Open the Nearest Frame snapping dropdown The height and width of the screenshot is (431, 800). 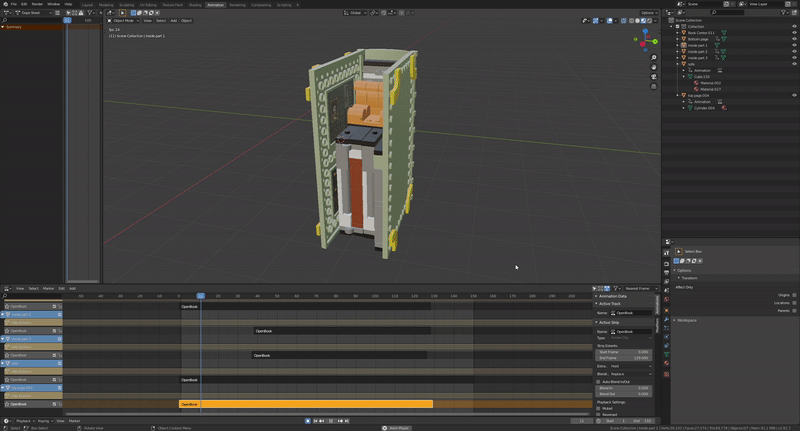[x=640, y=288]
